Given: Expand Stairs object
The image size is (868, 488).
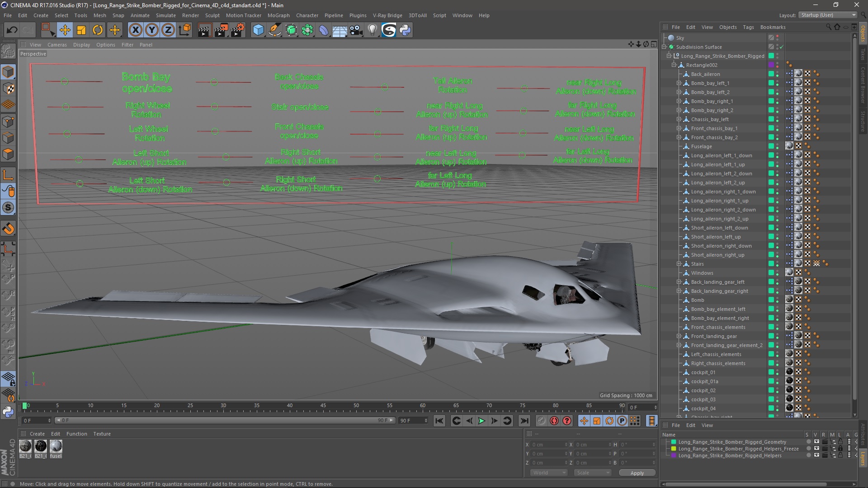Looking at the screenshot, I should coord(679,264).
